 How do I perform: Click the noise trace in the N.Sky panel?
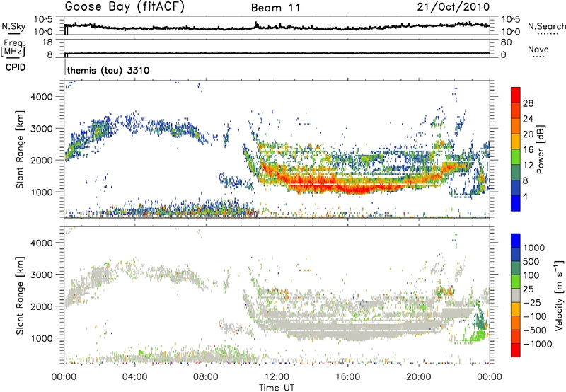coord(277,26)
